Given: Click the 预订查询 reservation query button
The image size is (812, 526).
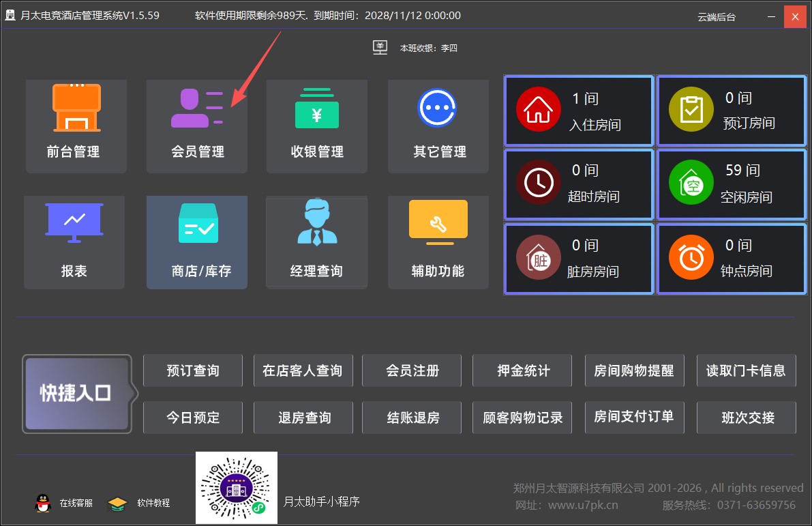Looking at the screenshot, I should [x=192, y=370].
